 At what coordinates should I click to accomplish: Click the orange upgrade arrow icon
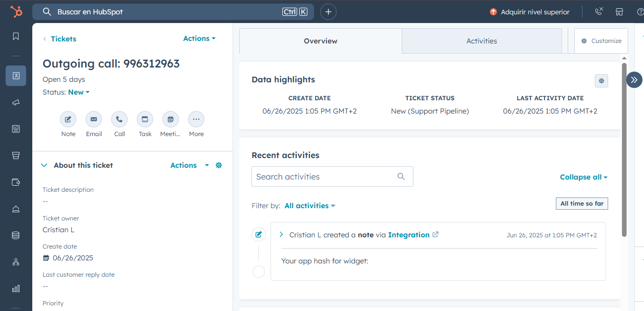493,12
